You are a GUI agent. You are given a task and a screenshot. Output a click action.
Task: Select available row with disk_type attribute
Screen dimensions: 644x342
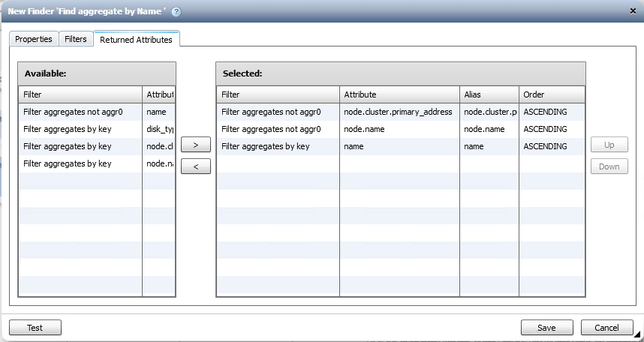click(81, 129)
